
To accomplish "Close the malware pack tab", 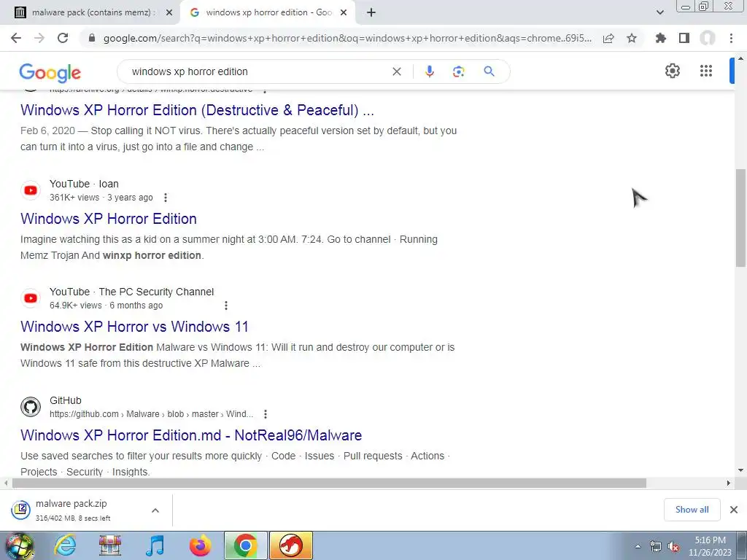I will [x=169, y=13].
